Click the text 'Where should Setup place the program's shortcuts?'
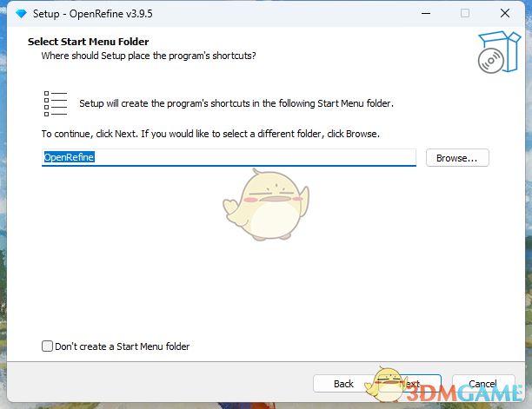The width and height of the screenshot is (532, 409). click(x=149, y=56)
